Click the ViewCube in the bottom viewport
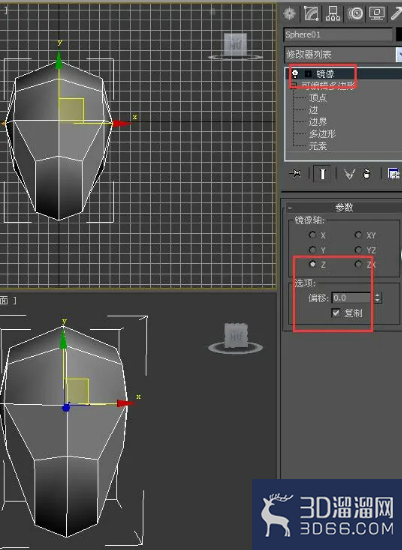 [x=236, y=336]
